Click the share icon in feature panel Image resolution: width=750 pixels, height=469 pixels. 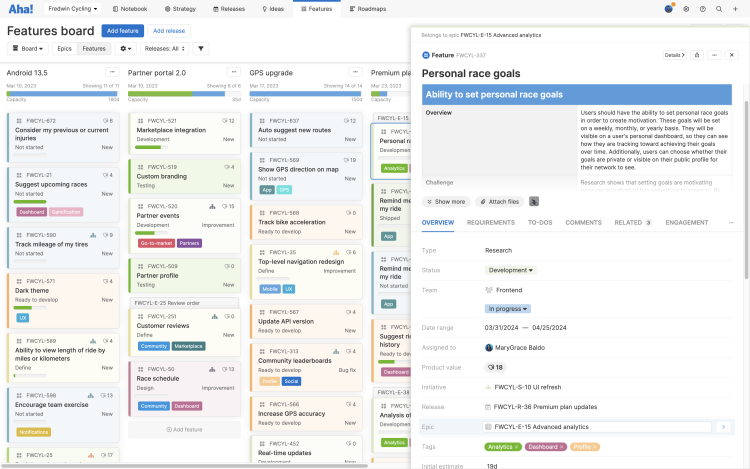point(697,55)
